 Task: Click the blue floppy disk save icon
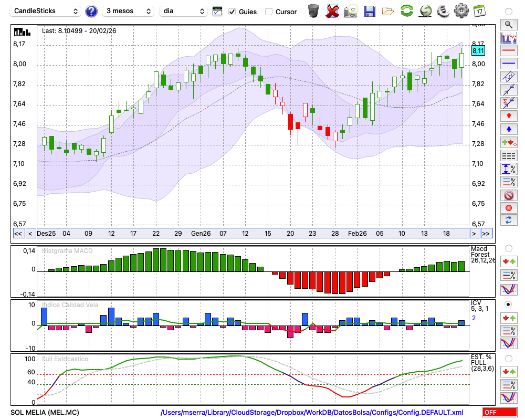[x=370, y=11]
